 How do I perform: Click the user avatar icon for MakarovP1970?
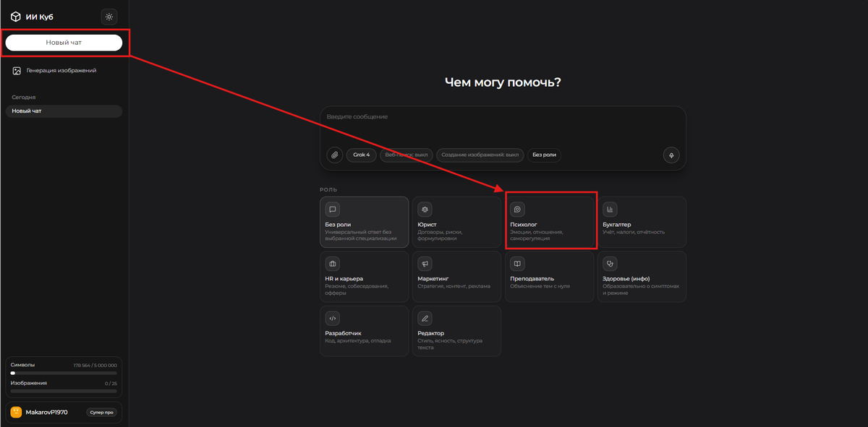tap(16, 412)
